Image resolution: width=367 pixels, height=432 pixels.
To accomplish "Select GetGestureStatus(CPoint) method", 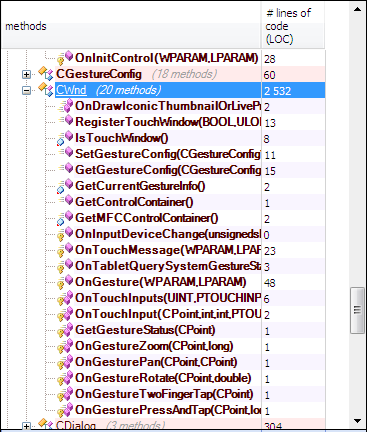I will click(145, 330).
